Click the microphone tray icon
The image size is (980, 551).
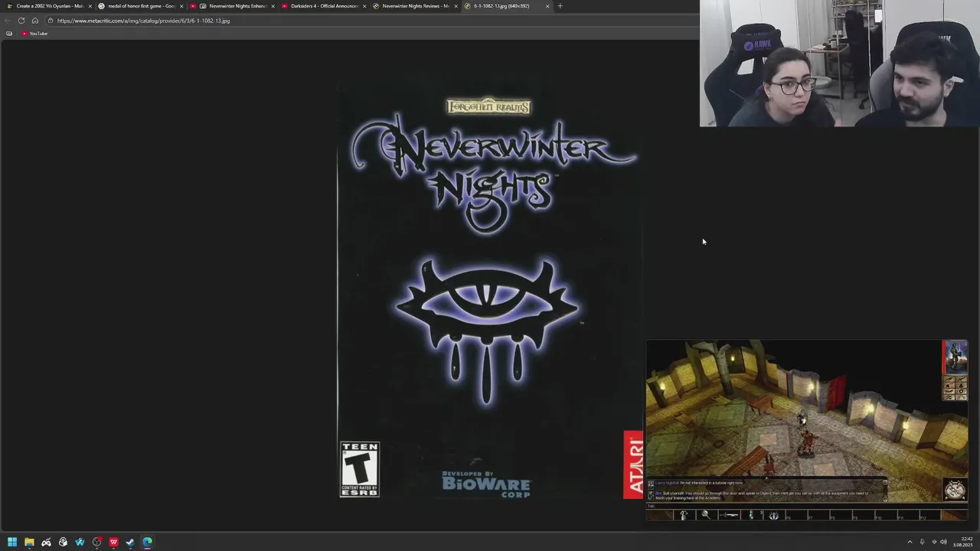[x=922, y=542]
